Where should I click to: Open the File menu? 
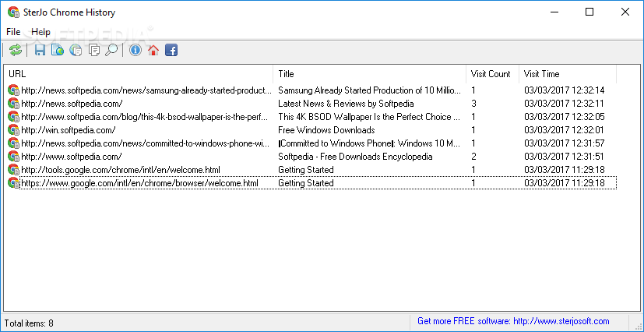13,32
